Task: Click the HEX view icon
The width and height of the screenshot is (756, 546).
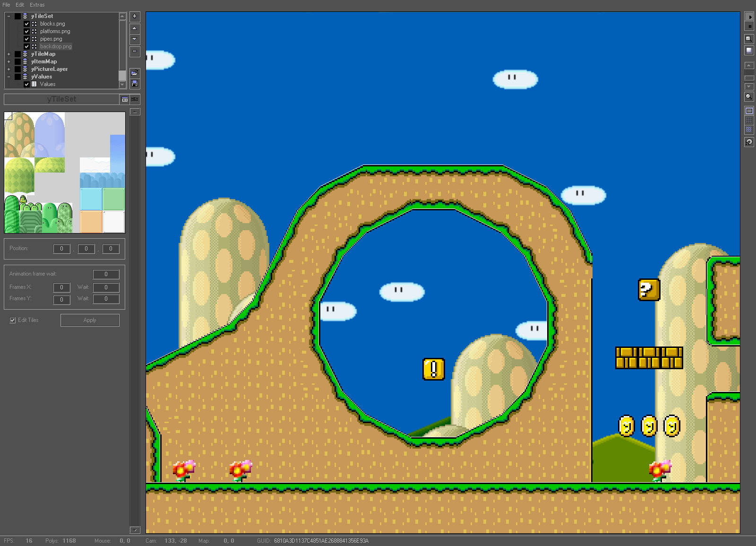Action: (x=135, y=99)
